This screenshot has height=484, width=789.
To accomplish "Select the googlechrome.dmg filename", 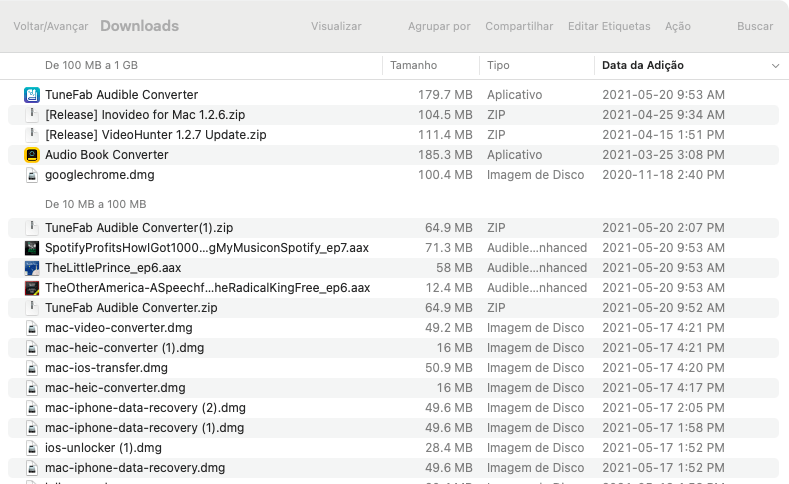I will pyautogui.click(x=100, y=175).
